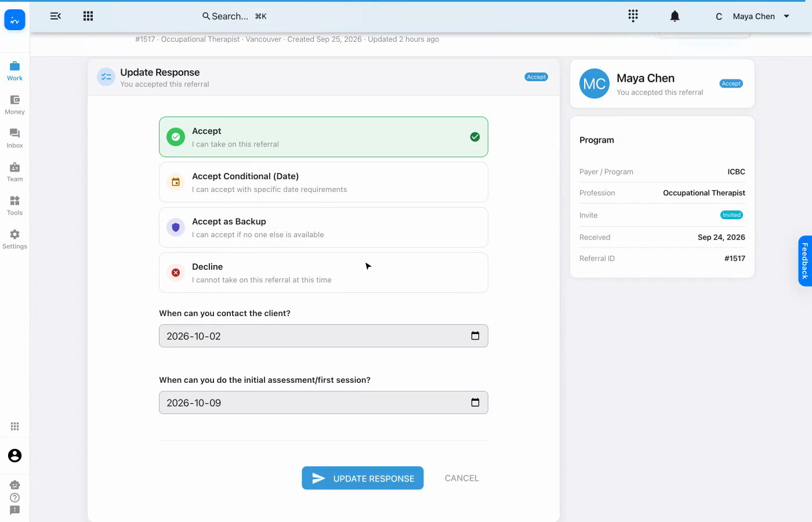Open the Feedback side tab
Viewport: 812px width, 522px height.
pos(804,261)
